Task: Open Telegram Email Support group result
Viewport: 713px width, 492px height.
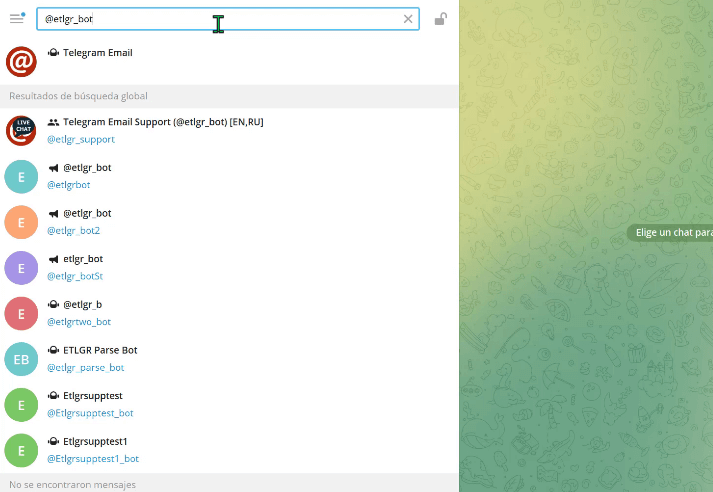Action: pos(229,131)
